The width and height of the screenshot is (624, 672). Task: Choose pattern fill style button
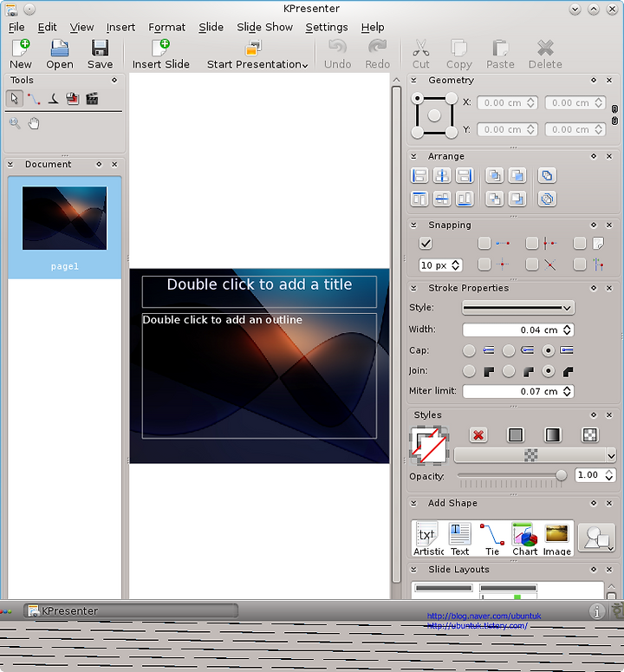(589, 435)
